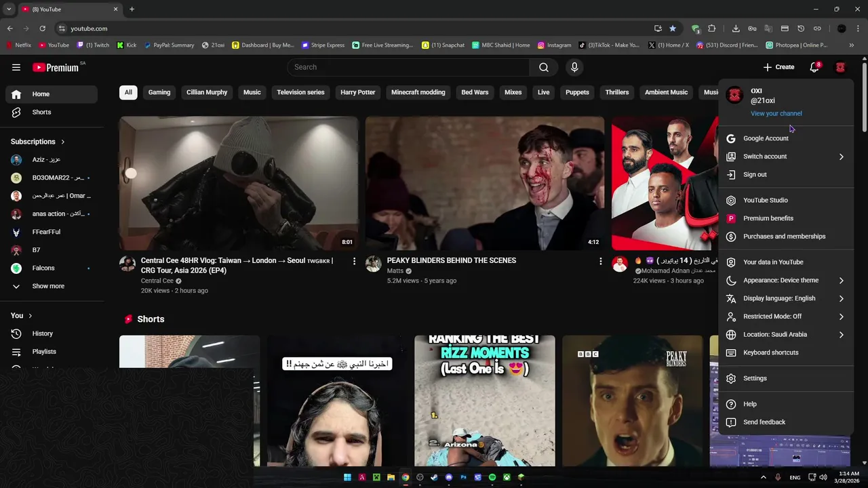The height and width of the screenshot is (488, 868).
Task: Click the search magnifier button
Action: pyautogui.click(x=544, y=67)
